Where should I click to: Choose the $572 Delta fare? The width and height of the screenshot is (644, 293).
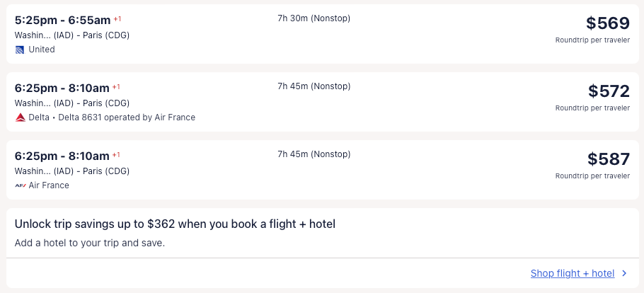click(x=608, y=91)
